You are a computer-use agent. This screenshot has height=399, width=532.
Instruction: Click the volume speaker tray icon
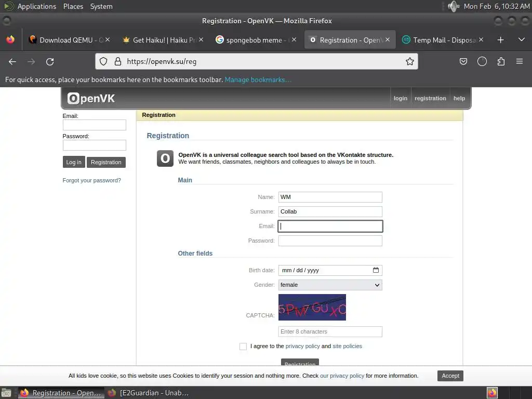(453, 6)
